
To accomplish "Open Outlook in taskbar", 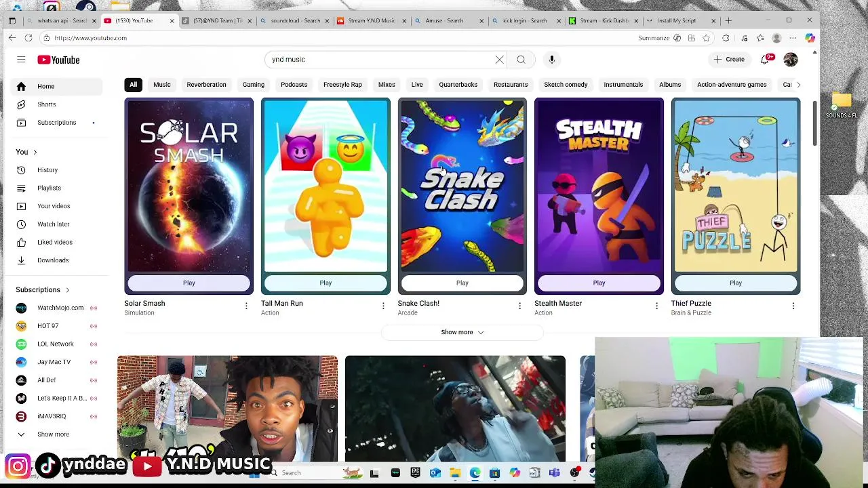I will pos(435,473).
